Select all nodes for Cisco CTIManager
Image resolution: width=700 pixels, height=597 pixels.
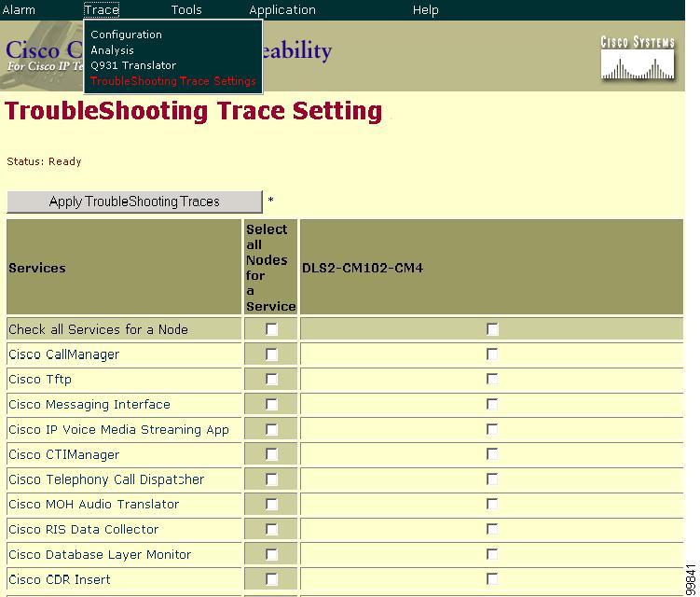click(271, 454)
